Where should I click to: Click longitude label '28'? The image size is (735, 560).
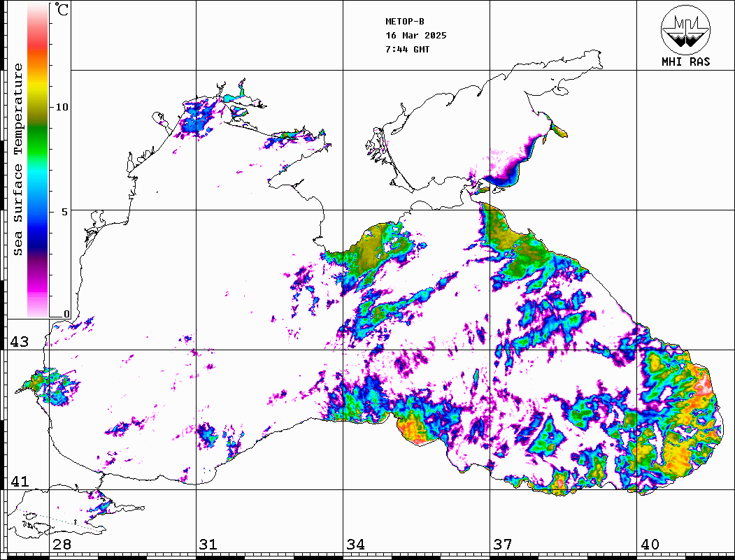62,544
